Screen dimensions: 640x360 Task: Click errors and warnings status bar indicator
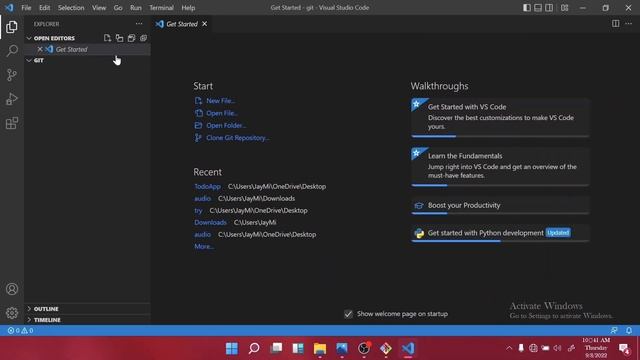(x=20, y=330)
